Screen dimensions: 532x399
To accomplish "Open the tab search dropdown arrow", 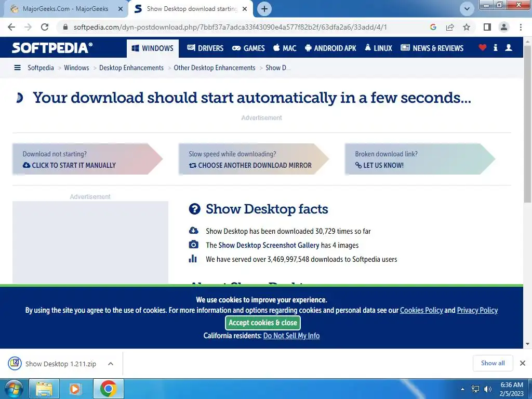I will point(467,9).
